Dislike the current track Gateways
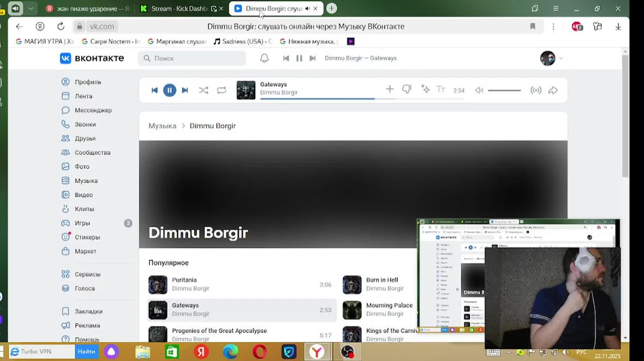The height and width of the screenshot is (361, 644). [x=407, y=89]
